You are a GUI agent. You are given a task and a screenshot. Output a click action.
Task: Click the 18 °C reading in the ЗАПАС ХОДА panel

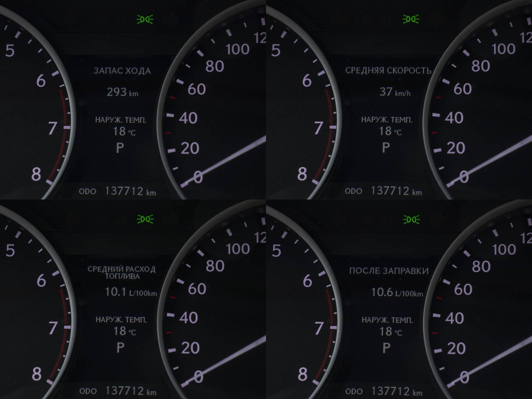click(x=124, y=131)
